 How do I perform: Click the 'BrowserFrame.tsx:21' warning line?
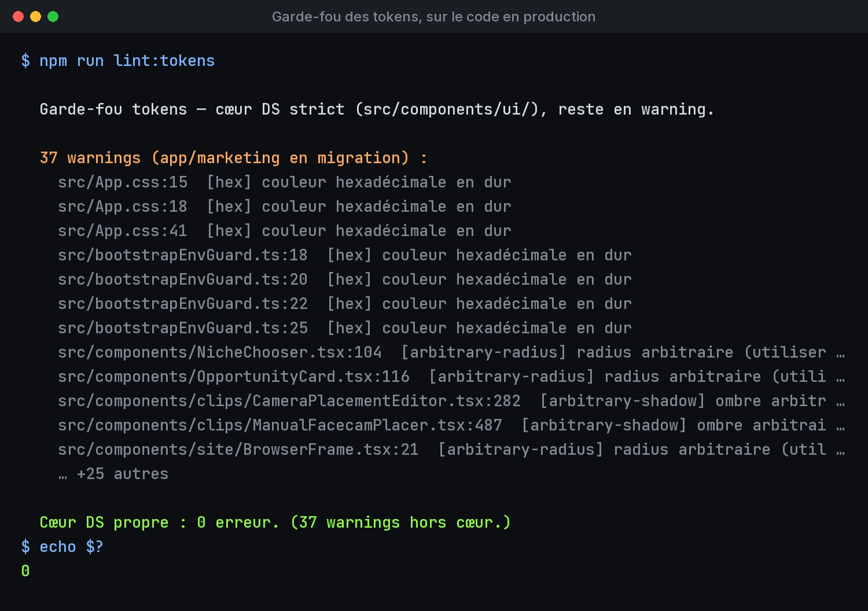point(451,450)
